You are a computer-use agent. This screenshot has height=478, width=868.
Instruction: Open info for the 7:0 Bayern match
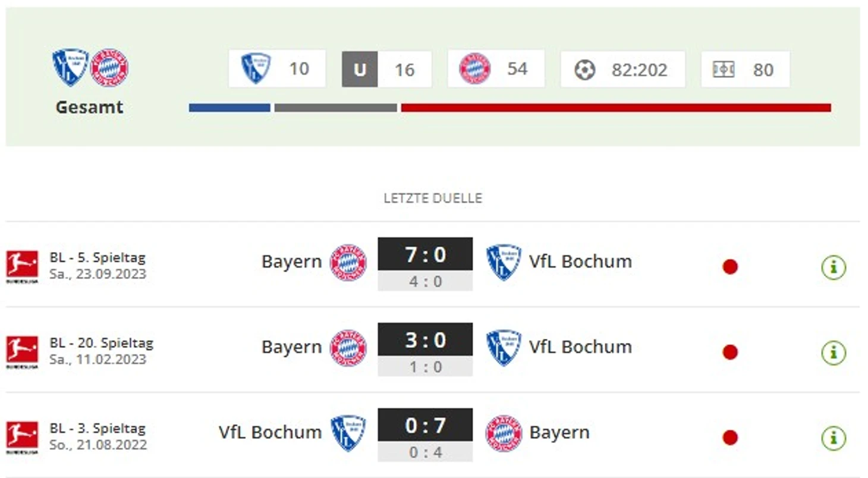pos(834,268)
